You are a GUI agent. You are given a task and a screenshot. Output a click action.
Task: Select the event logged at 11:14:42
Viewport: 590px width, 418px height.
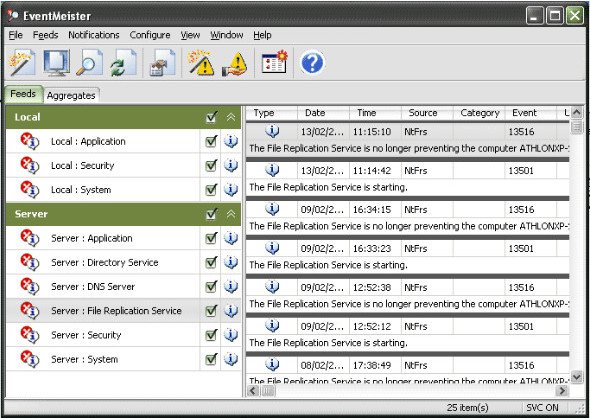tap(408, 179)
